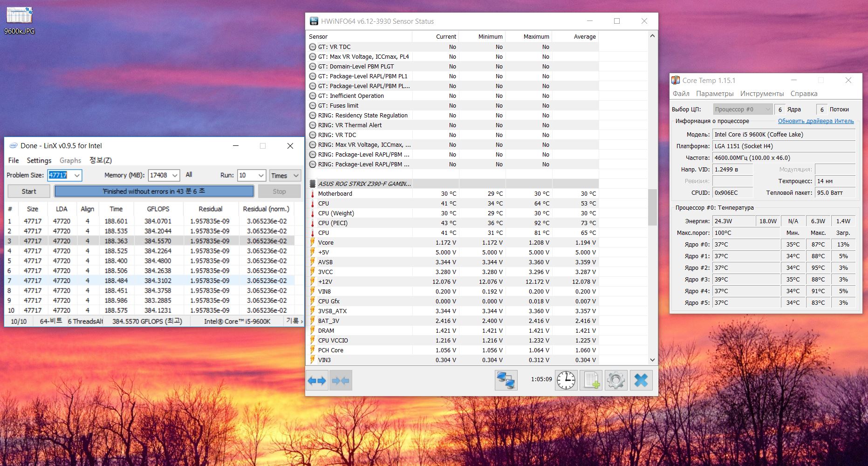
Task: Open the Run count dropdown in LinX
Action: coord(261,176)
